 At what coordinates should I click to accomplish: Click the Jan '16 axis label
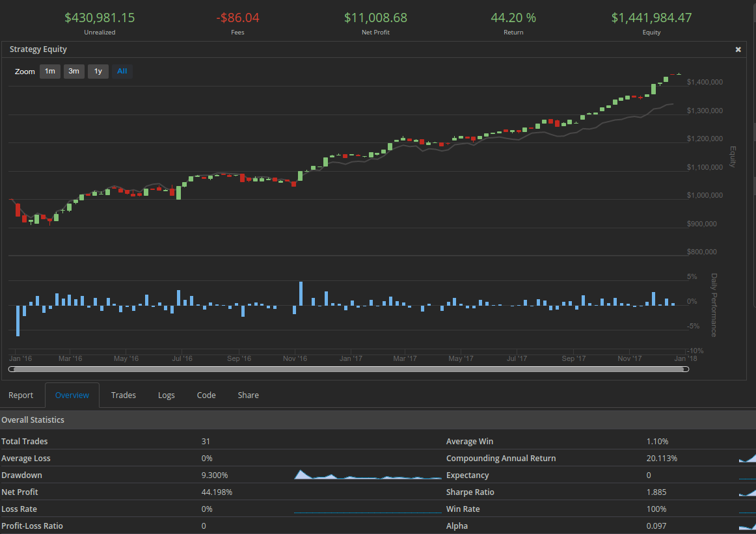click(20, 358)
